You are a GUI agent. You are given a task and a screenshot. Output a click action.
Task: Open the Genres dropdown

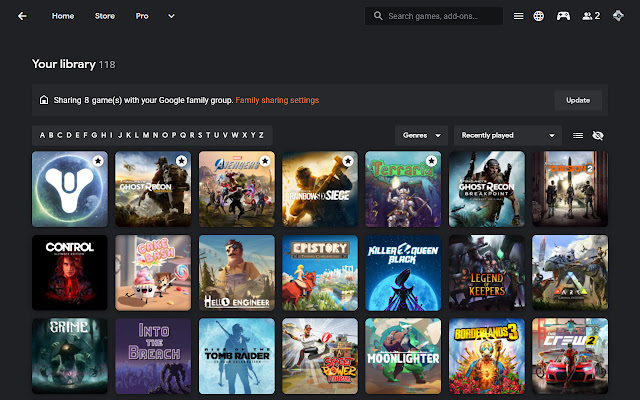click(x=421, y=135)
